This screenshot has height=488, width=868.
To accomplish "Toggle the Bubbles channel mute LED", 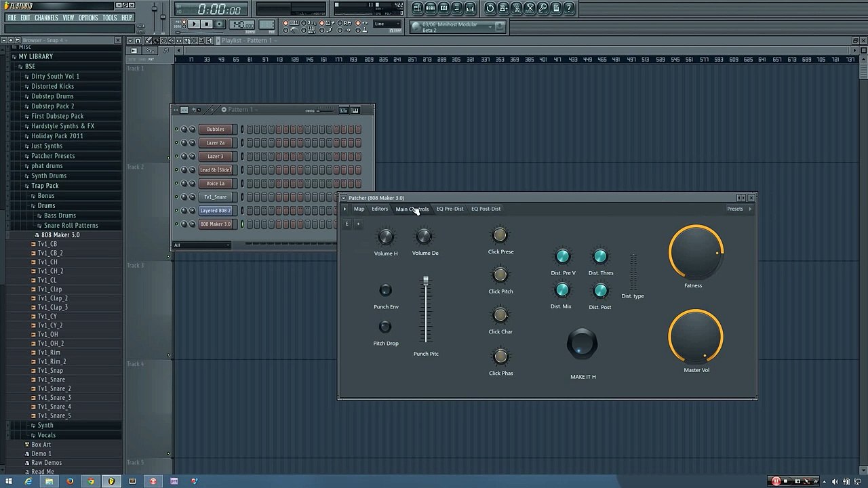I will pyautogui.click(x=176, y=129).
